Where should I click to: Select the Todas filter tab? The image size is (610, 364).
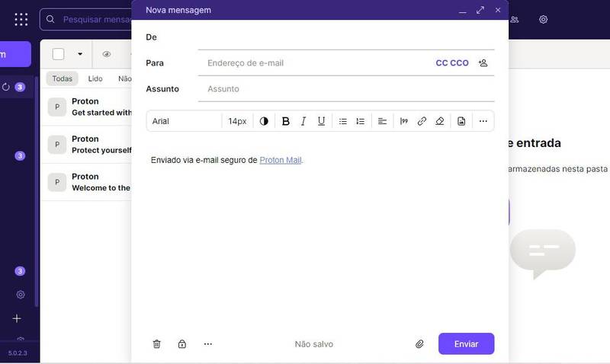[63, 78]
